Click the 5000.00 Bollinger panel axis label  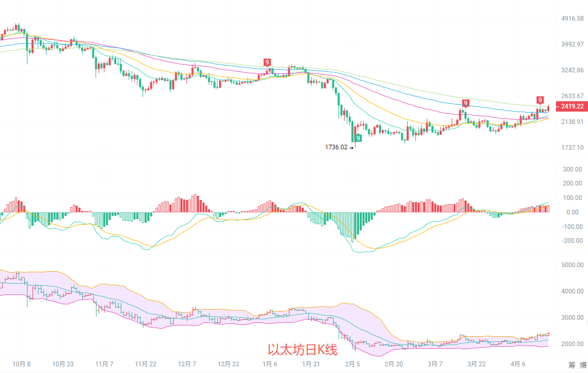pos(572,265)
